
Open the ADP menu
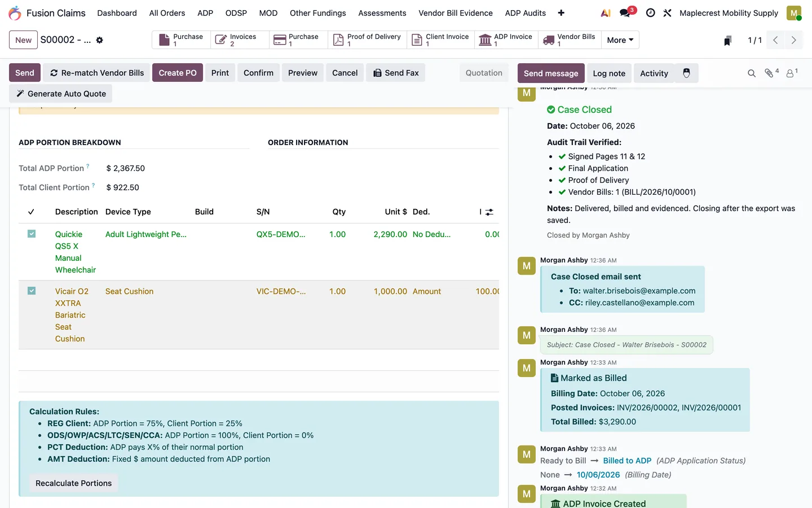[x=205, y=13]
